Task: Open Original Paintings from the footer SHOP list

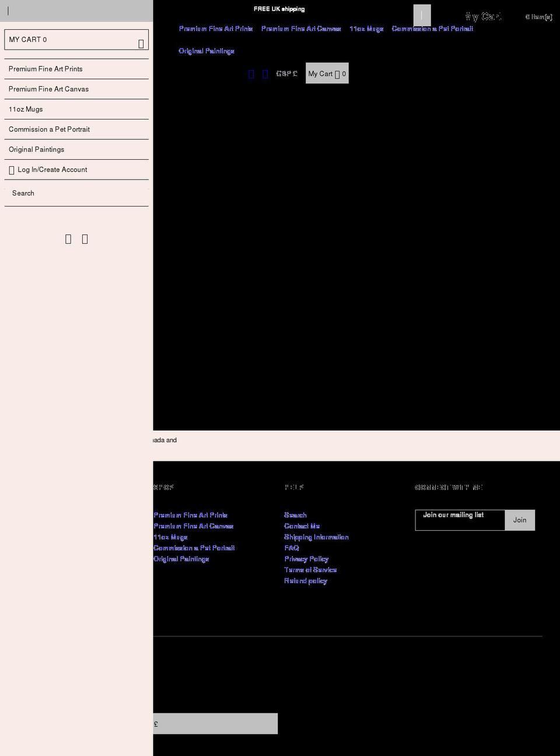Action: 181,559
